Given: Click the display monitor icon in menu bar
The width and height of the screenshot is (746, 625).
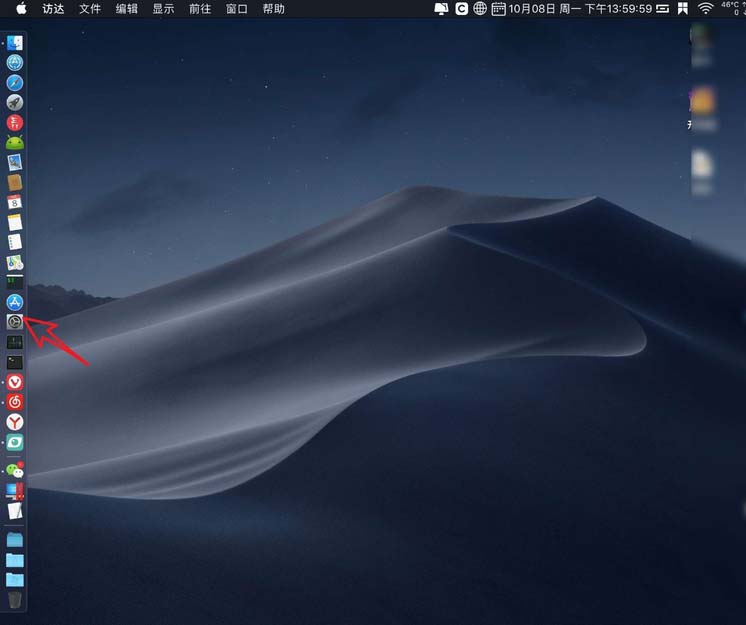Looking at the screenshot, I should tap(442, 9).
